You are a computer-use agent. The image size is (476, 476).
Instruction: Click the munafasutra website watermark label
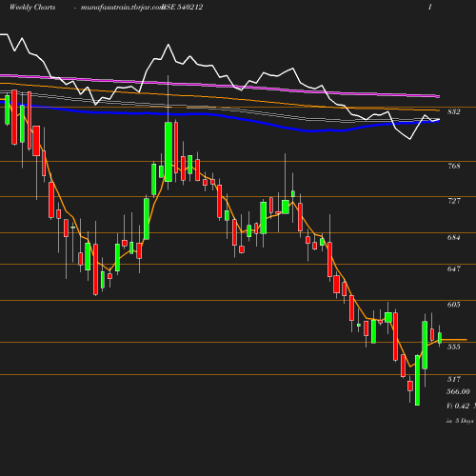[122, 8]
